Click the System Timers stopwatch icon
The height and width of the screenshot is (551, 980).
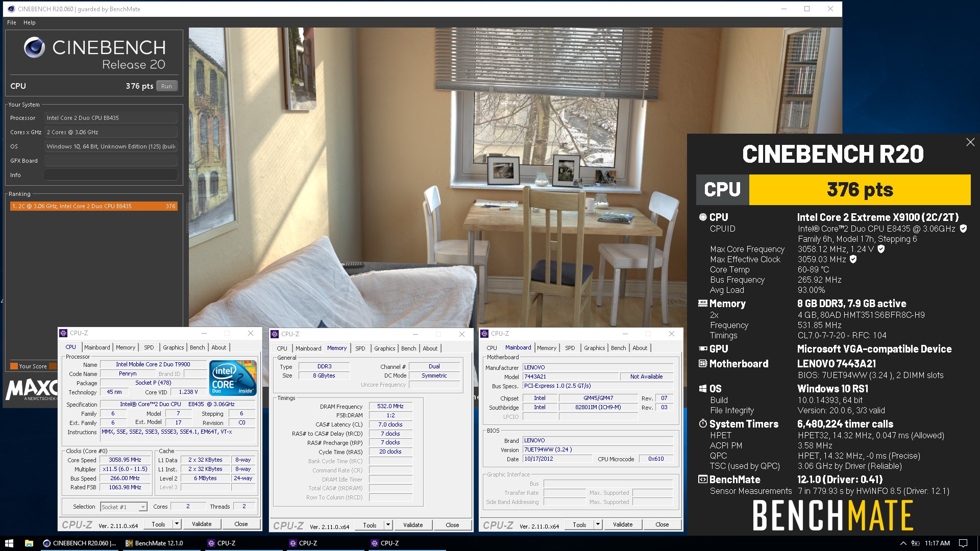coord(702,423)
